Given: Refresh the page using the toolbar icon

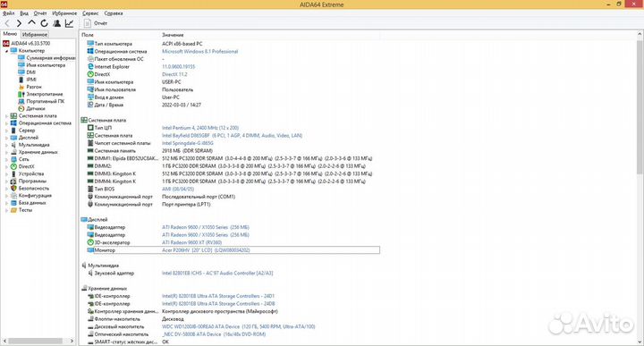Looking at the screenshot, I should [x=45, y=23].
